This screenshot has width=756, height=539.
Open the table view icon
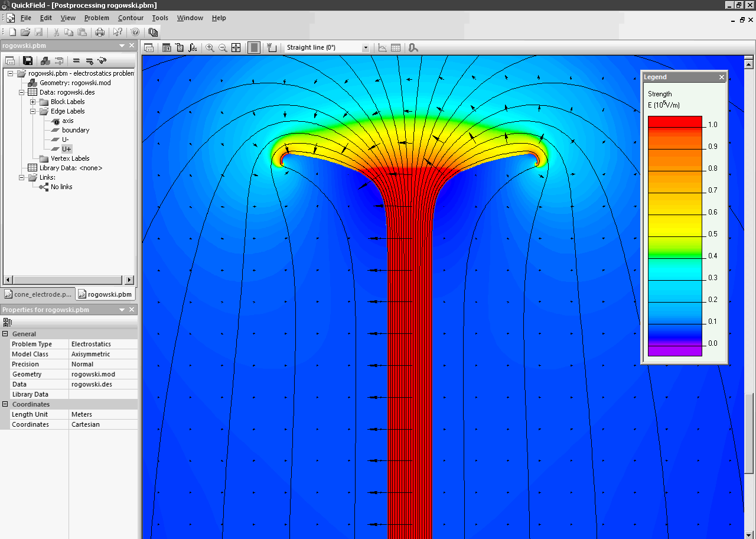click(x=396, y=48)
